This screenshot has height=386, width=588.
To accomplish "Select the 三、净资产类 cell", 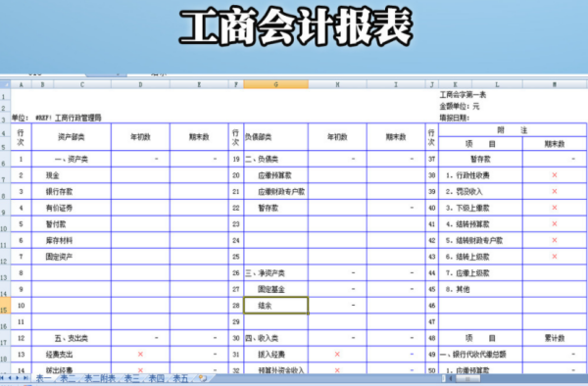I will click(x=276, y=272).
